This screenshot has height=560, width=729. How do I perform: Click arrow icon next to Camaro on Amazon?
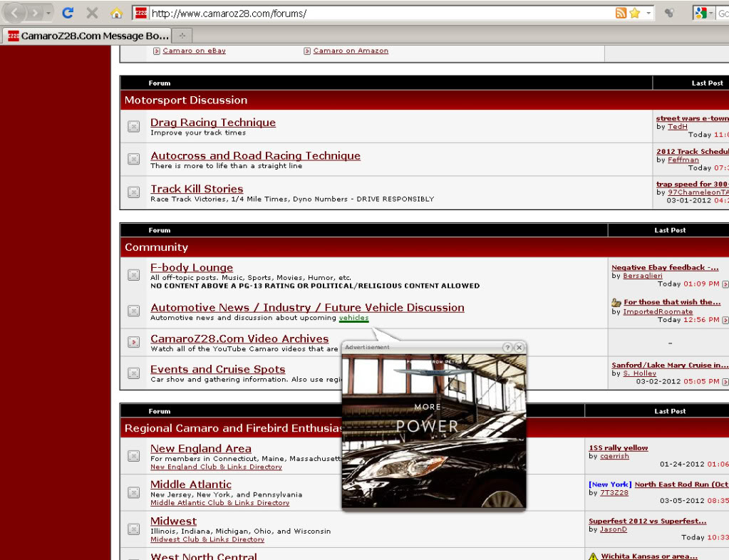(307, 51)
